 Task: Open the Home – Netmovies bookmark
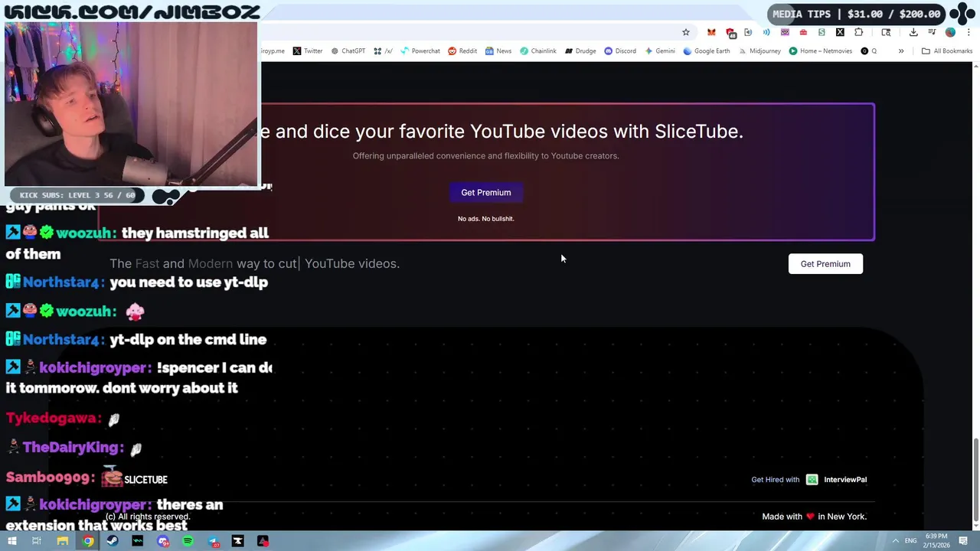(x=820, y=51)
